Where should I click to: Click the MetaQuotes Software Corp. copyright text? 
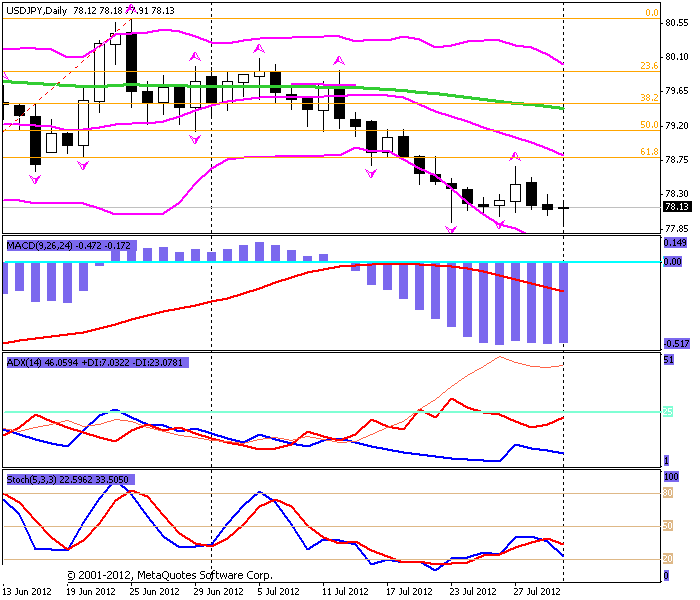(170, 575)
